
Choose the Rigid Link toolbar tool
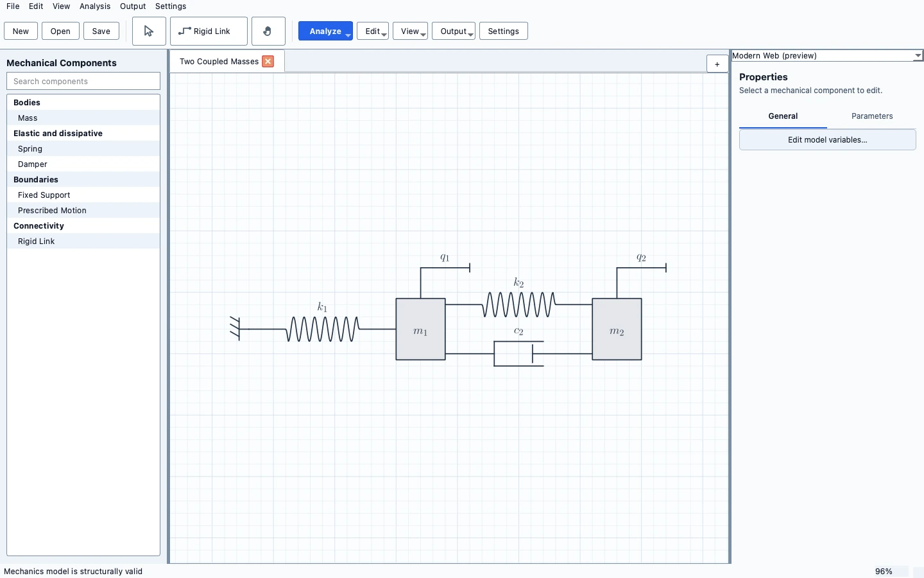(209, 31)
